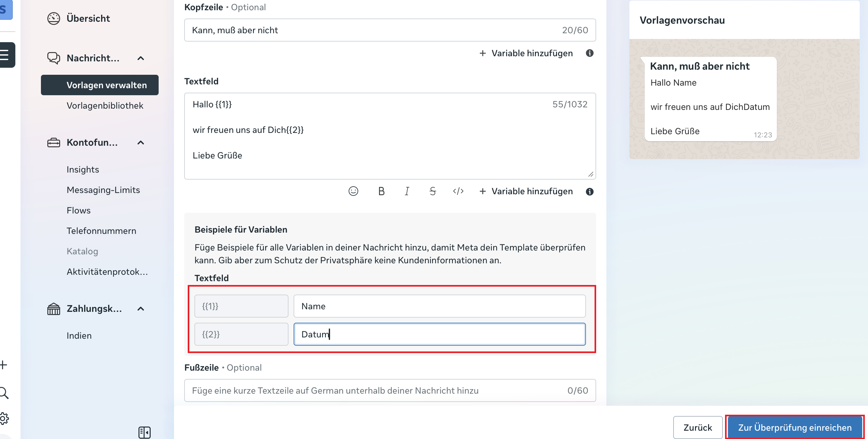The image size is (868, 439).
Task: Apply monospace code formatting
Action: click(x=458, y=191)
